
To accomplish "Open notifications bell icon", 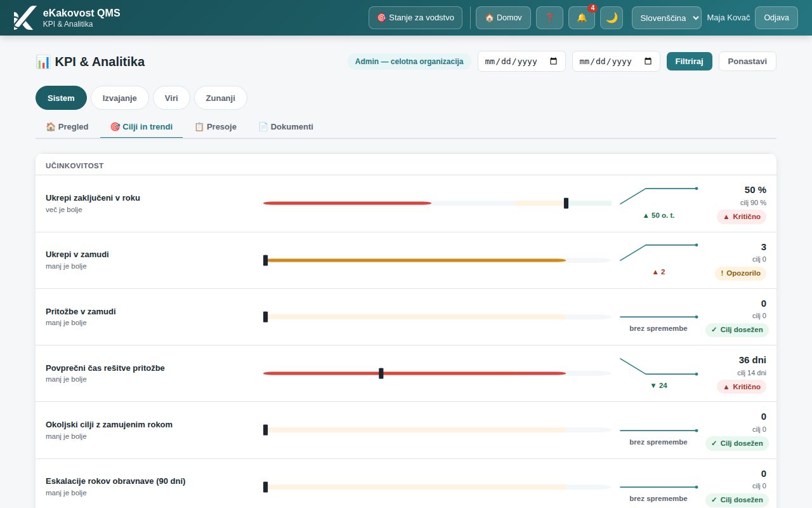I will click(582, 18).
